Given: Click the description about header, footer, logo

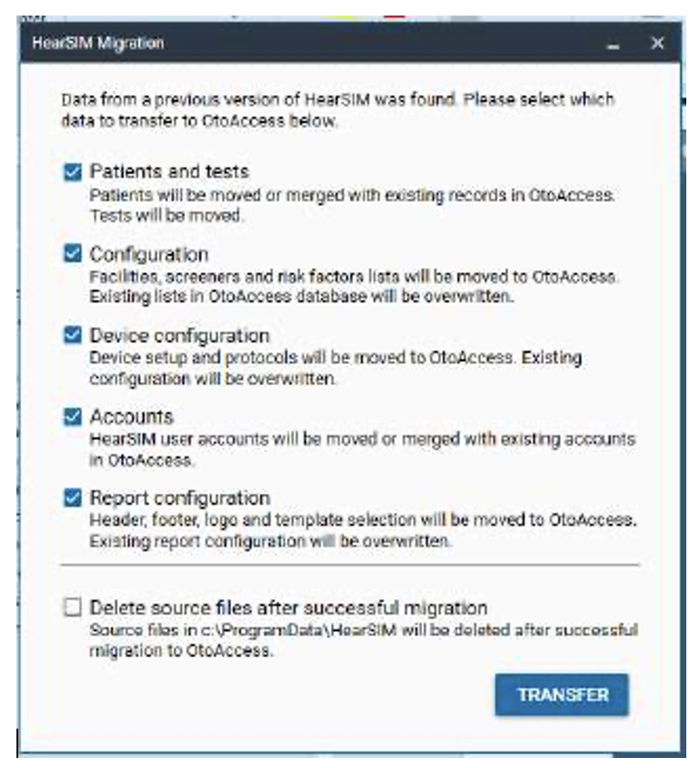Looking at the screenshot, I should click(x=362, y=529).
